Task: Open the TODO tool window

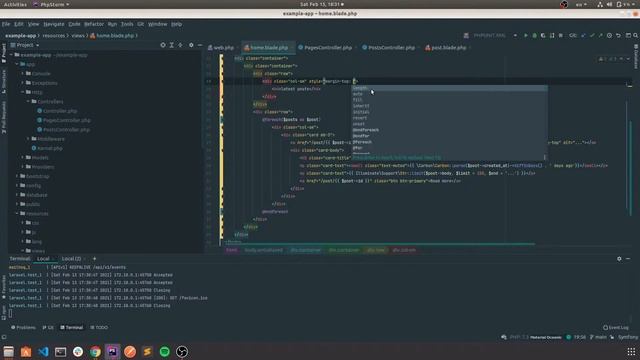Action: pyautogui.click(x=99, y=327)
